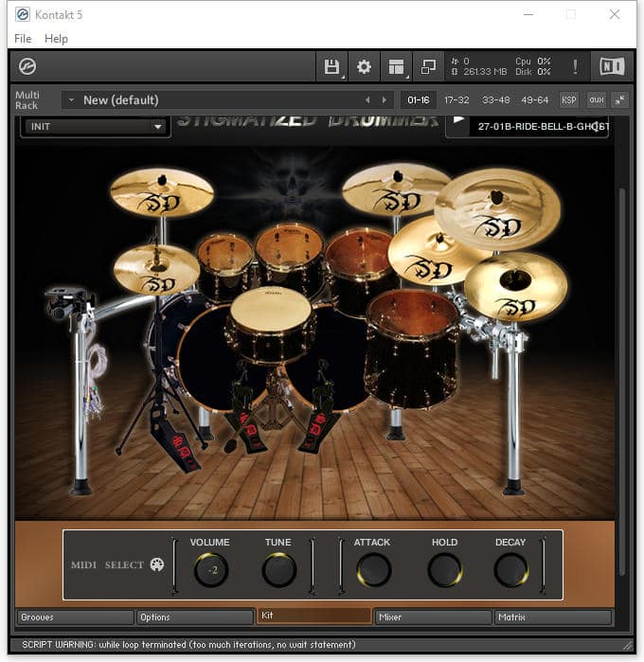This screenshot has height=662, width=644.
Task: Click the TUNE knob
Action: pos(278,570)
